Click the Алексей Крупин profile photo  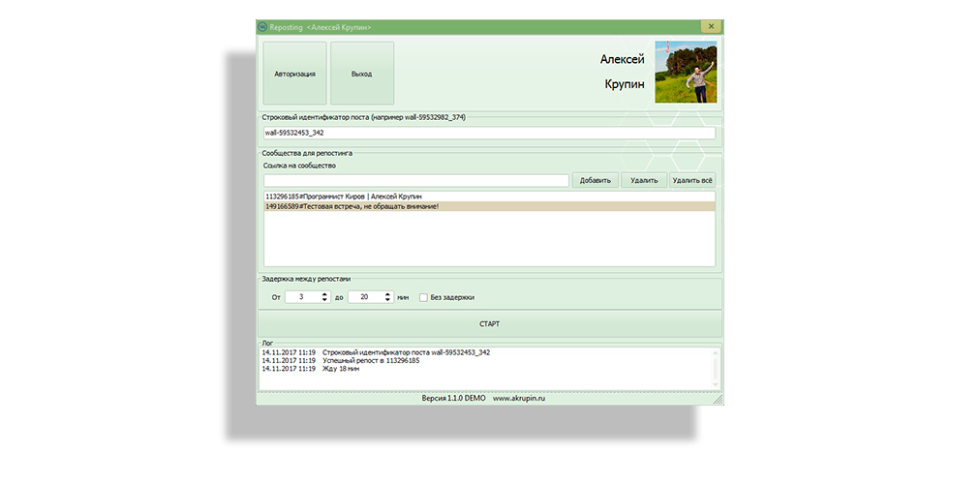coord(686,72)
